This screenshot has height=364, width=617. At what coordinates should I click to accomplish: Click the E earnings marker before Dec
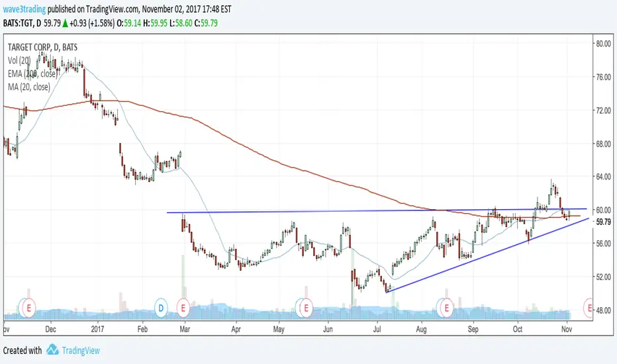(28, 308)
